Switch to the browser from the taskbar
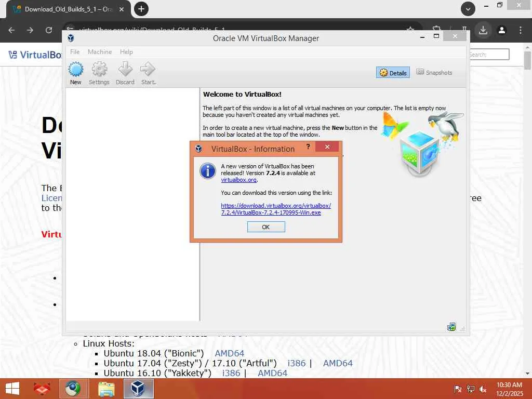The width and height of the screenshot is (532, 399). (x=74, y=389)
